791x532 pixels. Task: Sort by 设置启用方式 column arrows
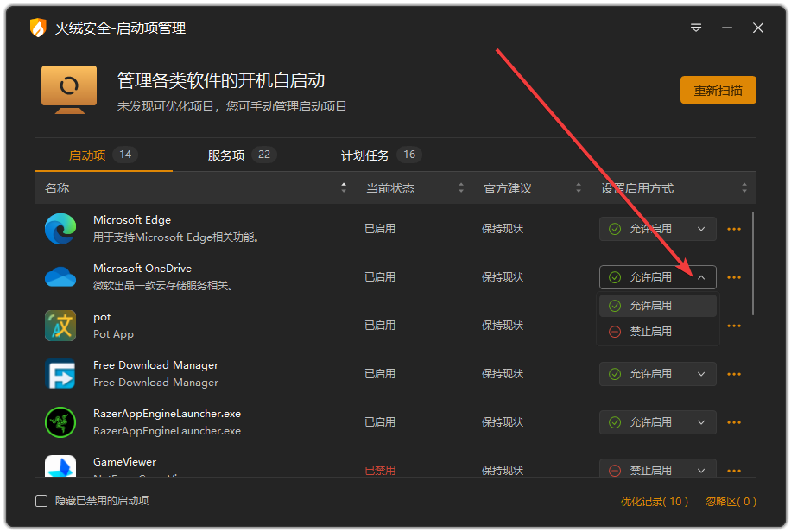pos(744,187)
